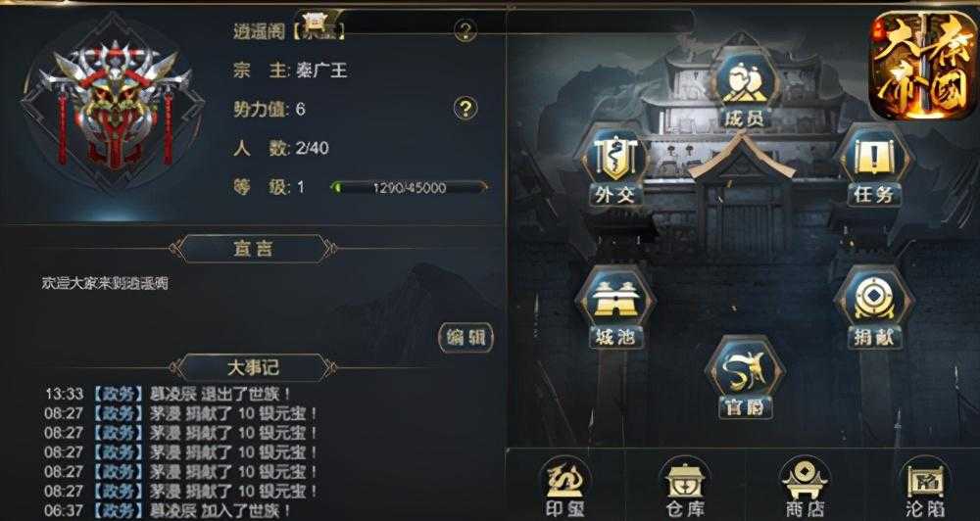Viewport: 980px width, 521px height.
Task: Open the 成员 members icon
Action: coord(745,90)
